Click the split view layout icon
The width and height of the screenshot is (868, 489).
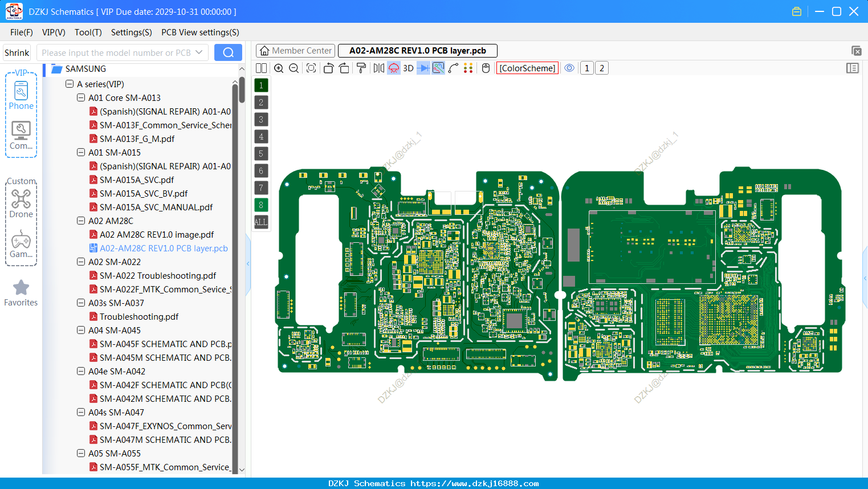coord(261,68)
